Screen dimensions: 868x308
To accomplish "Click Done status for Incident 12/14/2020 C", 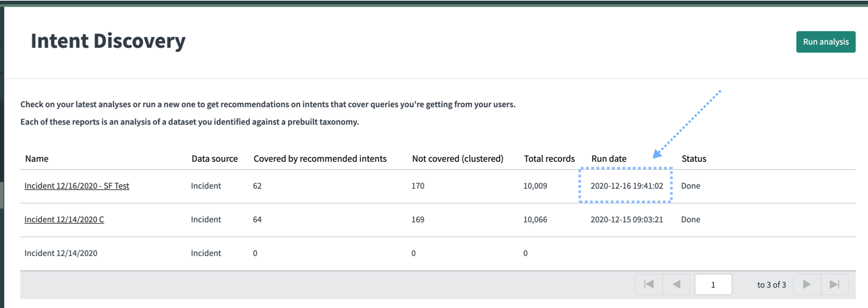I will [x=691, y=220].
